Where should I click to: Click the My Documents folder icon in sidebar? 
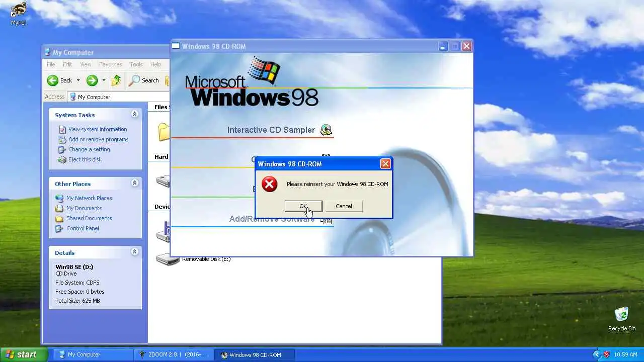coord(59,208)
